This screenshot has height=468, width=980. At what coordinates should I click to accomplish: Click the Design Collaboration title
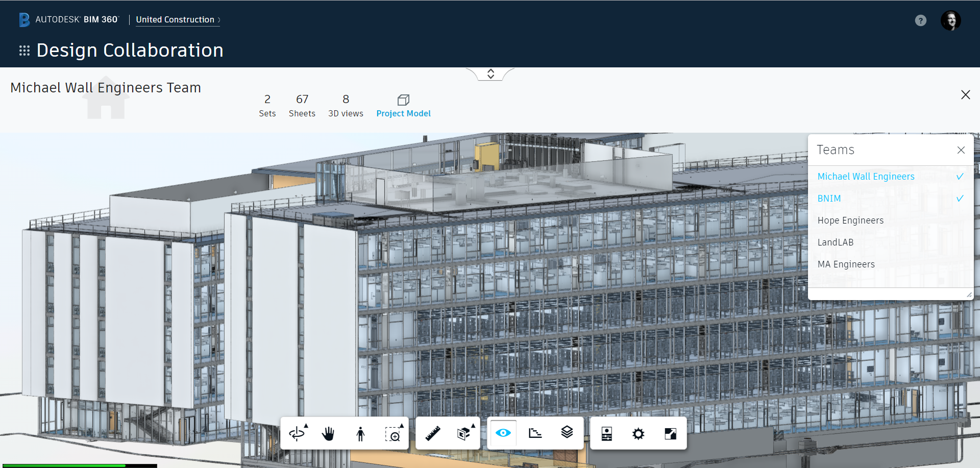(130, 51)
